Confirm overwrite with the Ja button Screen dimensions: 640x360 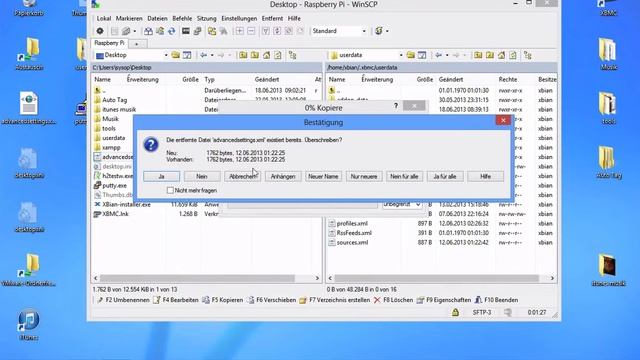(x=161, y=176)
